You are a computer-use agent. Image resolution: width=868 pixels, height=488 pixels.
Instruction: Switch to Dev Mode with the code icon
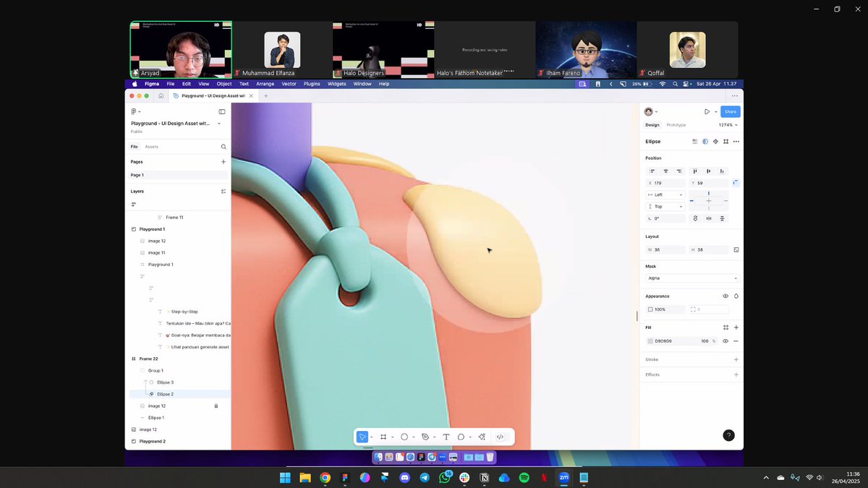pos(501,436)
